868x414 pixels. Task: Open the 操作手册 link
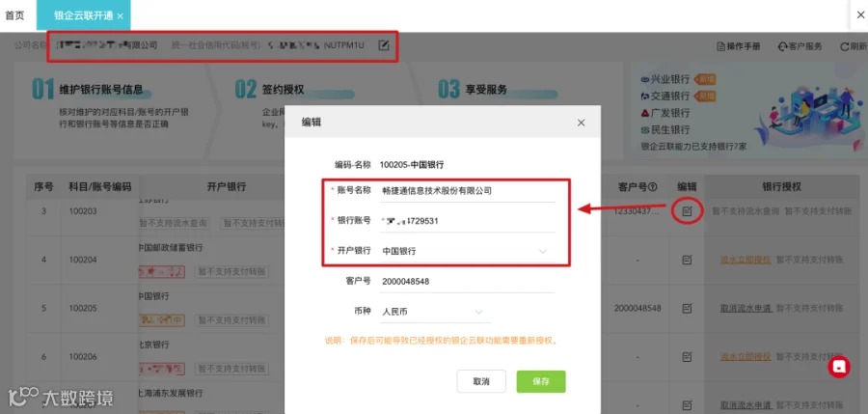tap(739, 46)
